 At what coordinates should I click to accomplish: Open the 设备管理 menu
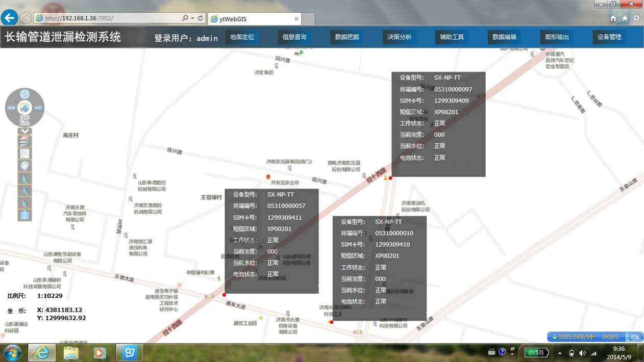tap(609, 37)
